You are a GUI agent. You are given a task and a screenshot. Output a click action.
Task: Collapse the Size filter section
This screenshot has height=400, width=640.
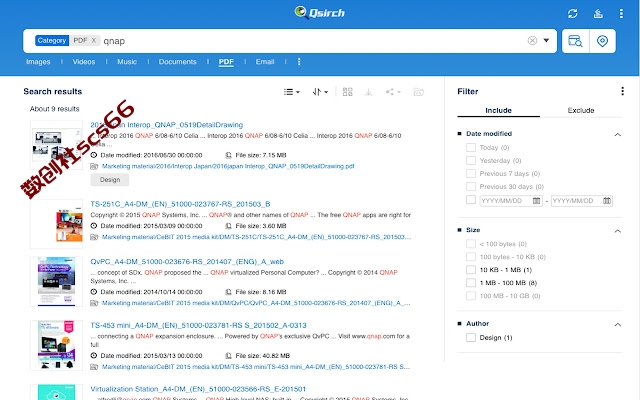(x=618, y=231)
